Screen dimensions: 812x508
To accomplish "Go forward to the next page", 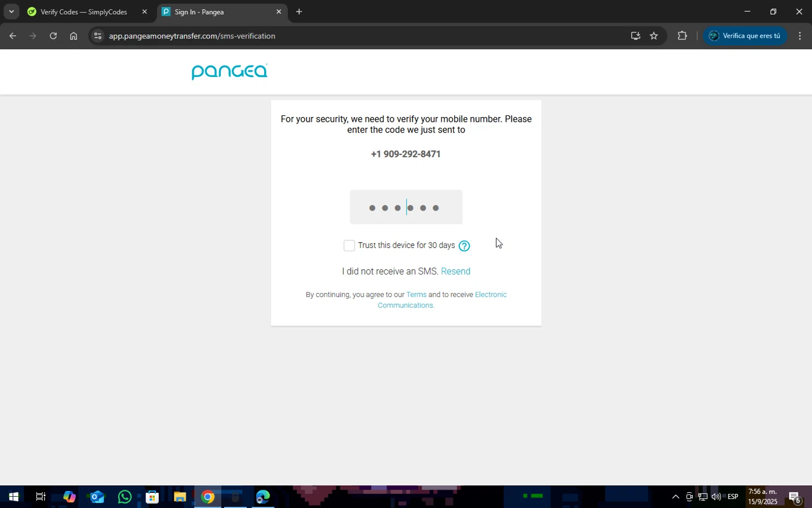I will click(32, 36).
